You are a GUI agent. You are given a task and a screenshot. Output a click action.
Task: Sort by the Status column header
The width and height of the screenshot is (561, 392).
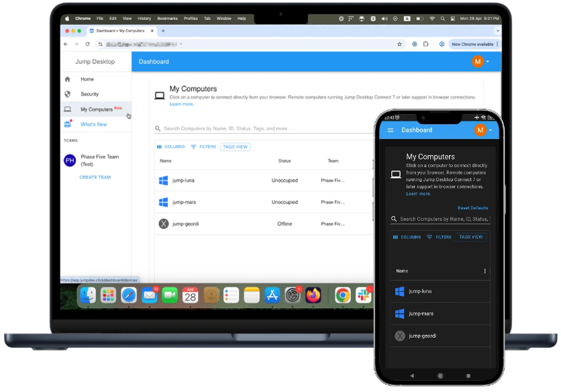285,161
